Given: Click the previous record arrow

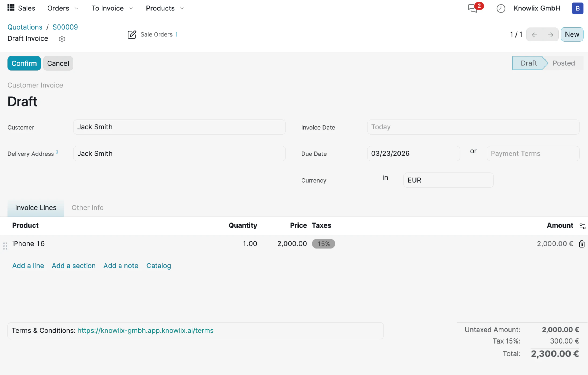Looking at the screenshot, I should [535, 34].
